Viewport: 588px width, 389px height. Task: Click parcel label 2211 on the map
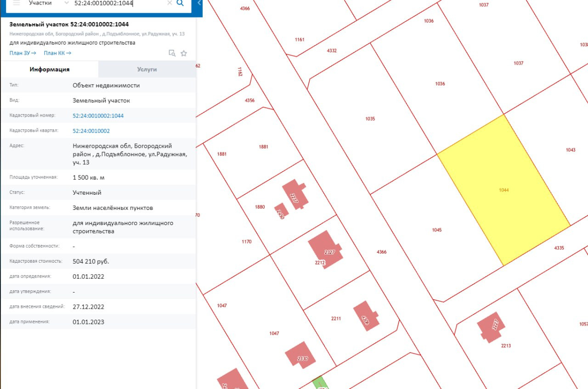[x=336, y=318]
